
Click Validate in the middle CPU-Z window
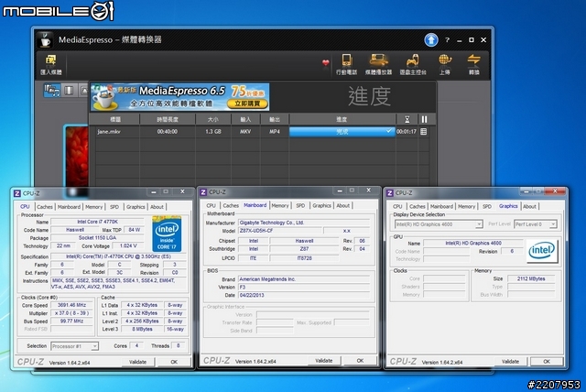click(x=323, y=361)
